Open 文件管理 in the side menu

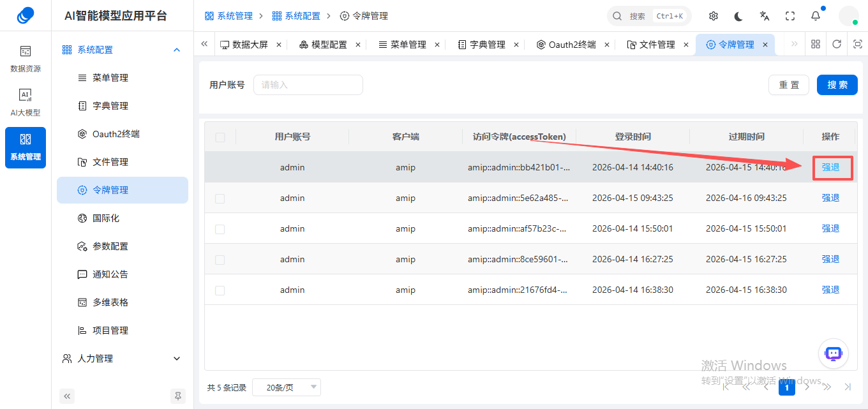tap(123, 162)
